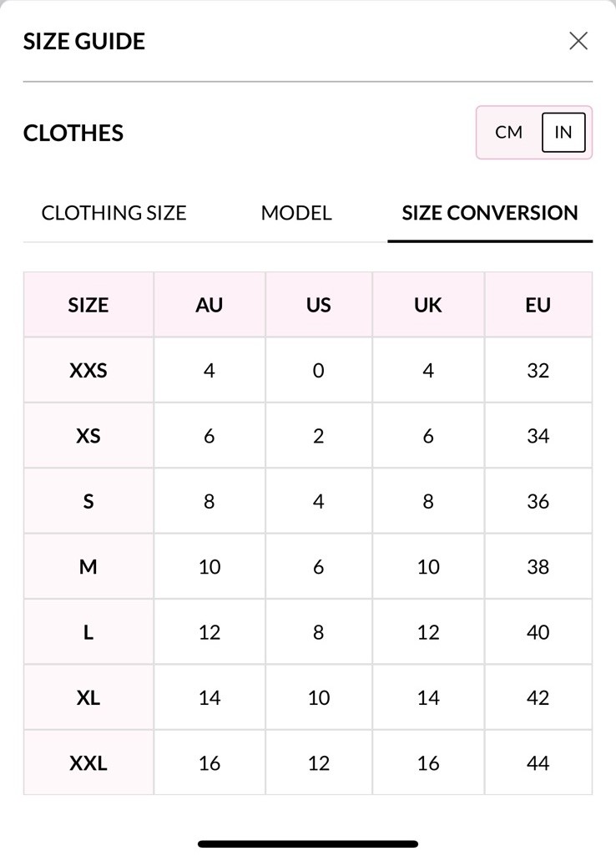Viewport: 616px width, 856px height.
Task: Switch measurement units to CM
Action: 508,132
